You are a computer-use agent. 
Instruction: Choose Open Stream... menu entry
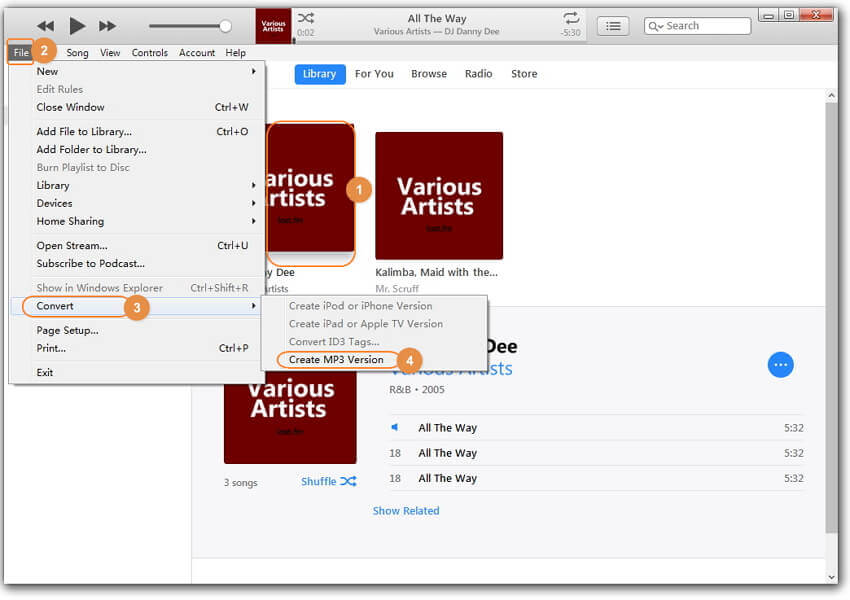[137, 246]
